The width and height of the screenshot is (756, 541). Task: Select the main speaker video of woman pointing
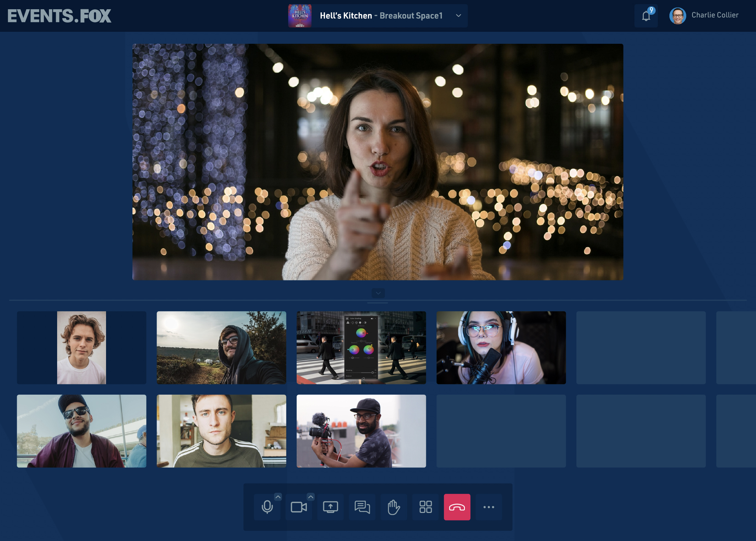click(378, 162)
